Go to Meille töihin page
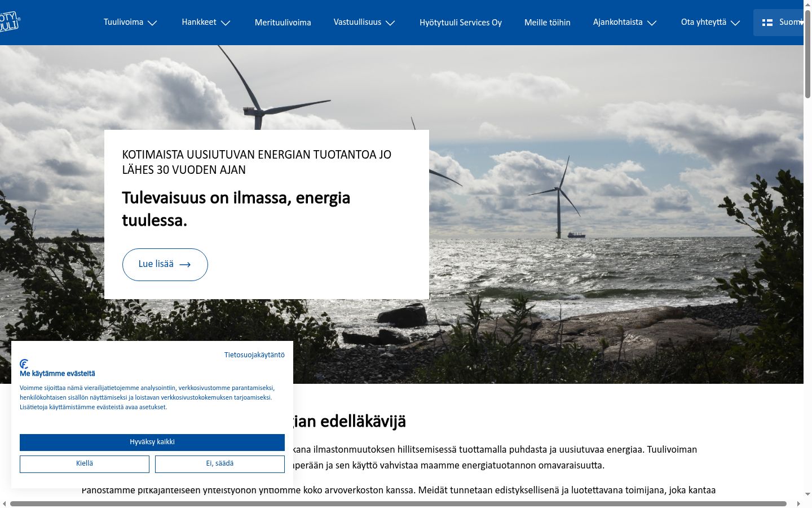 pos(548,23)
